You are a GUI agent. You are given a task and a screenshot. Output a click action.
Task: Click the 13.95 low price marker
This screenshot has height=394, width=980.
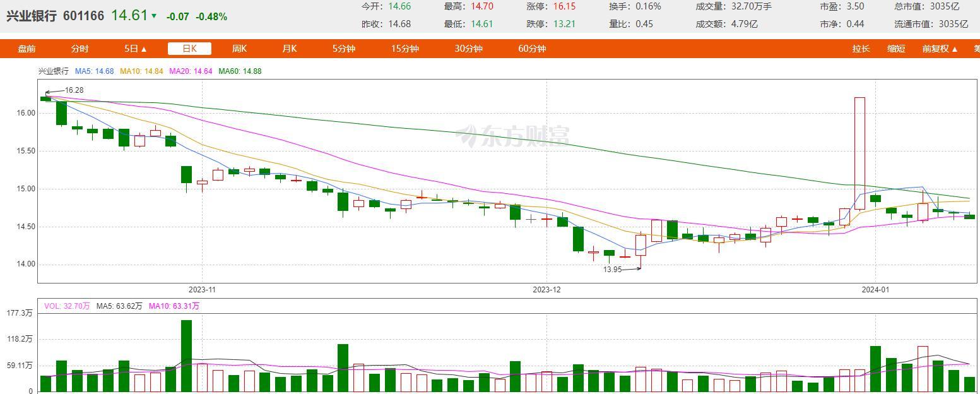click(x=613, y=270)
